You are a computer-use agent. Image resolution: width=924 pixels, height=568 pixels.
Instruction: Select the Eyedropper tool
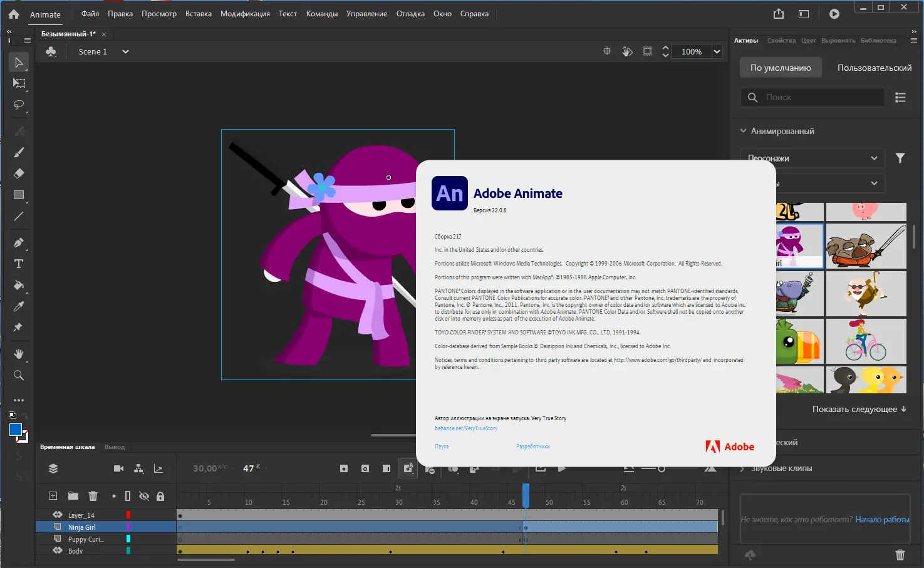click(x=19, y=307)
